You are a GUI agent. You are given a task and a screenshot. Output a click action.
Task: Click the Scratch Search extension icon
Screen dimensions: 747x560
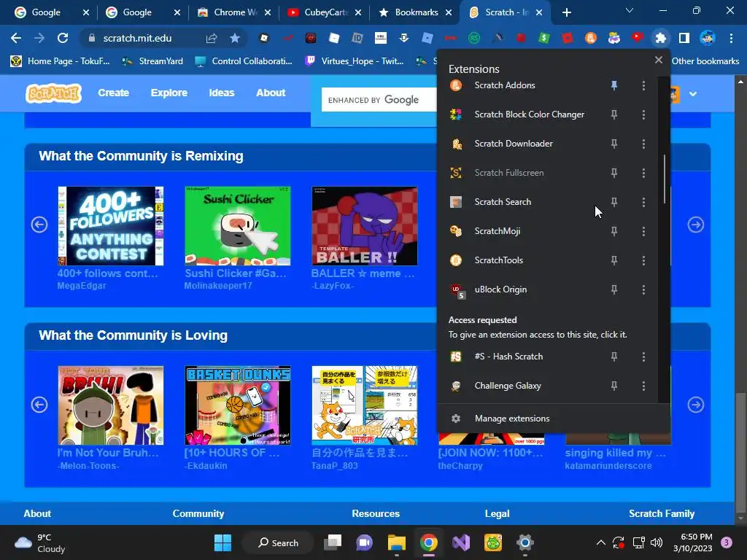(456, 202)
